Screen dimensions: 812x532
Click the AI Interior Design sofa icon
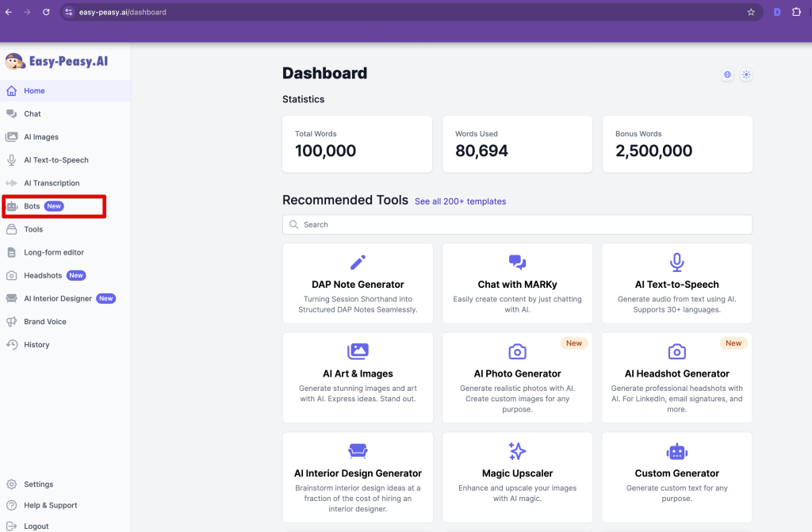pyautogui.click(x=358, y=451)
